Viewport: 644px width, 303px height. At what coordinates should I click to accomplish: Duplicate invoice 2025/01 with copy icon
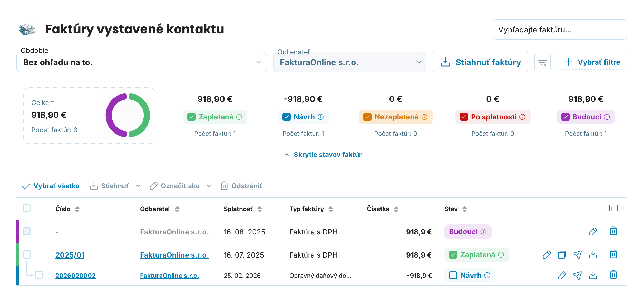(562, 255)
